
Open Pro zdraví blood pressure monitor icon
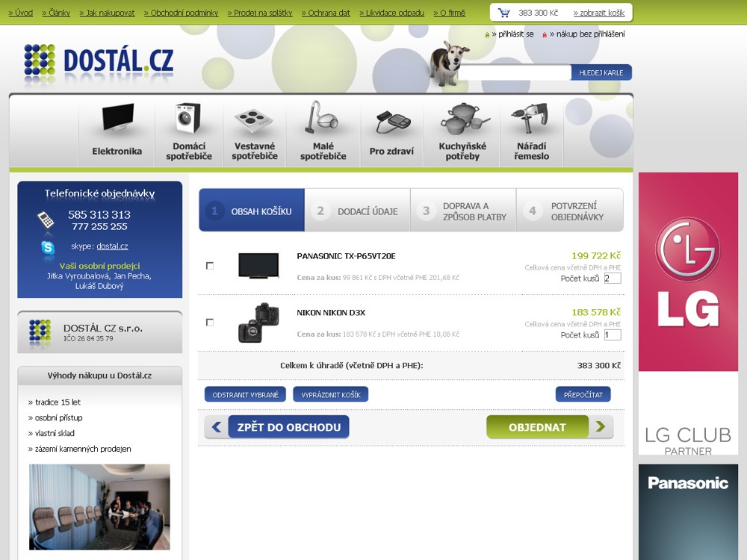pyautogui.click(x=393, y=122)
